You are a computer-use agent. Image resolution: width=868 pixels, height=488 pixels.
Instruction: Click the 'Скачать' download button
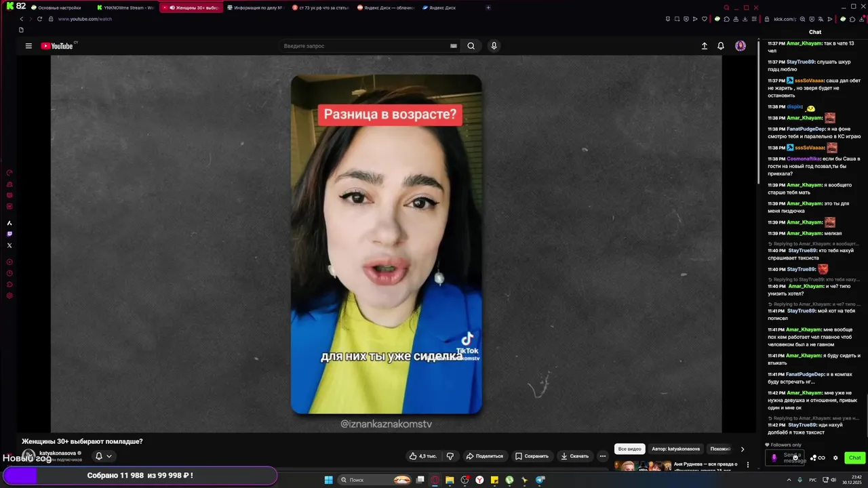coord(574,456)
